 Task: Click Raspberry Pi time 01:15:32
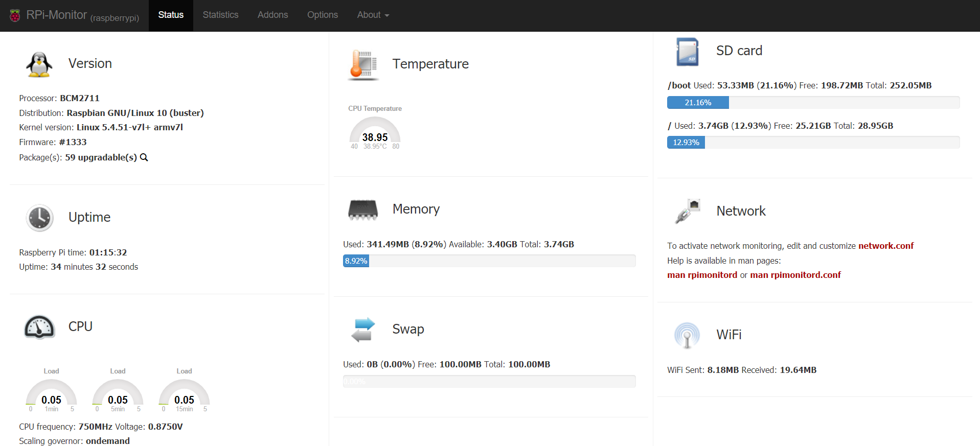pyautogui.click(x=108, y=252)
